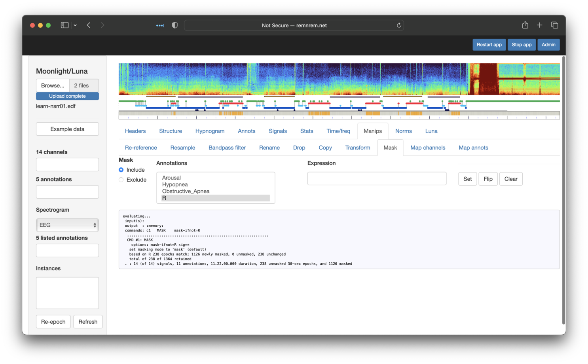588x364 pixels.
Task: Open the Share icon in toolbar
Action: tap(525, 25)
